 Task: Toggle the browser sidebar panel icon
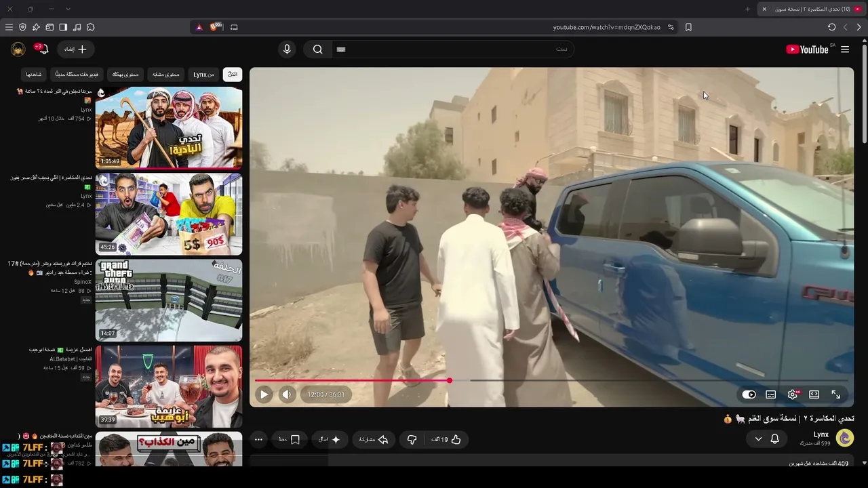pos(63,27)
